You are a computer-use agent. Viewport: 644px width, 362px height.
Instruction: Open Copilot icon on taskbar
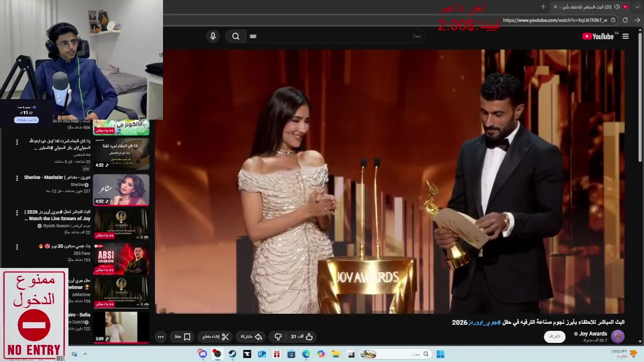point(321,354)
